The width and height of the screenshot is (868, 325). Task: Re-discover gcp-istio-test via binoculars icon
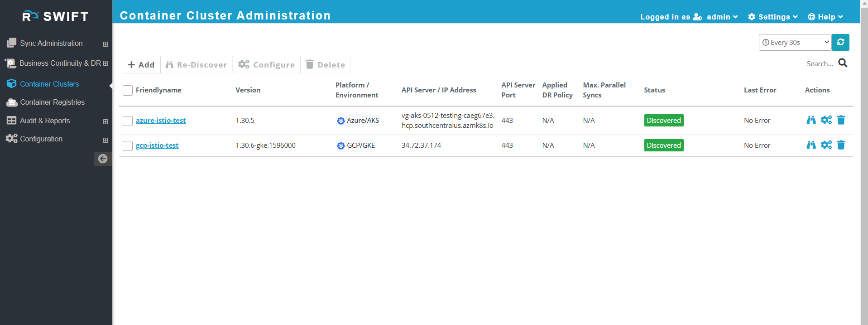(x=811, y=145)
